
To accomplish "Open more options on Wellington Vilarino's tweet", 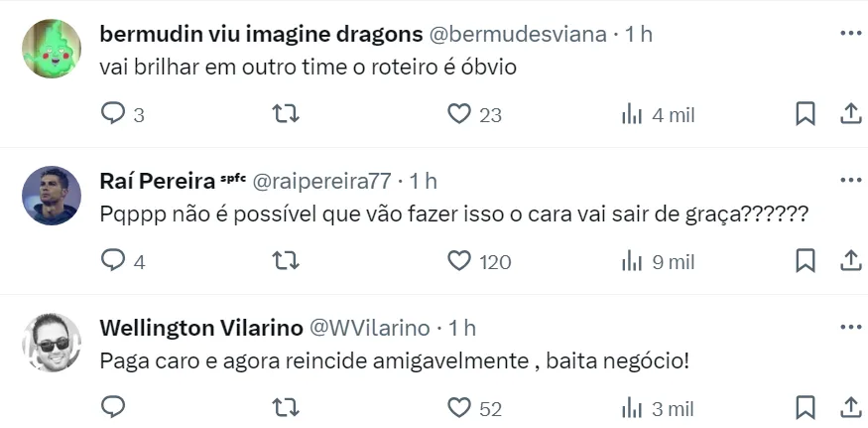I will (x=850, y=327).
